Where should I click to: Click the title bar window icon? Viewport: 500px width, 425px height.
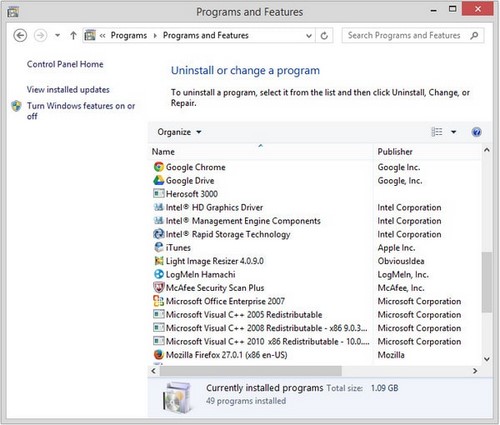[x=13, y=12]
